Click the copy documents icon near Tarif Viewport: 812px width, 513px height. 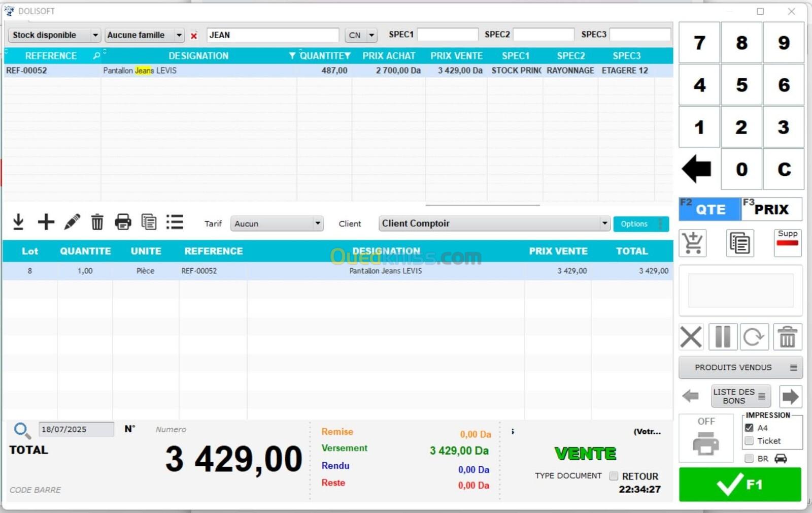pyautogui.click(x=149, y=222)
